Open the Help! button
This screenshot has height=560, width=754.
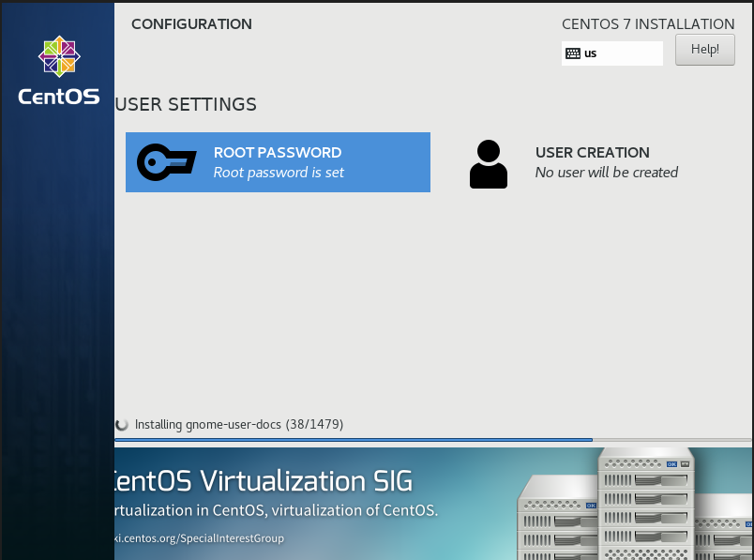[704, 50]
